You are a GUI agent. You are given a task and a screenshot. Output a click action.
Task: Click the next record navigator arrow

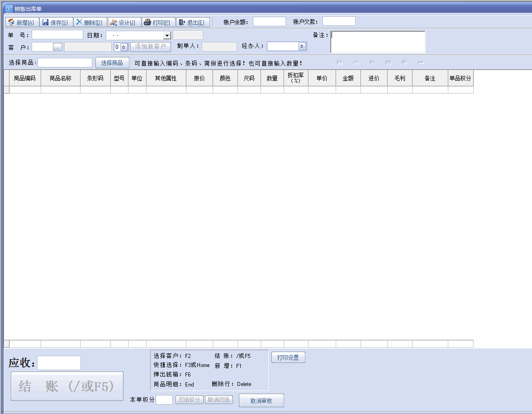point(372,63)
